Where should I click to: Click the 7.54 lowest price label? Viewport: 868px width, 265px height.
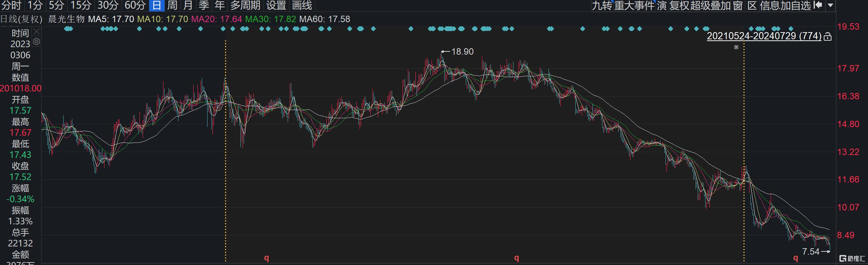[811, 252]
